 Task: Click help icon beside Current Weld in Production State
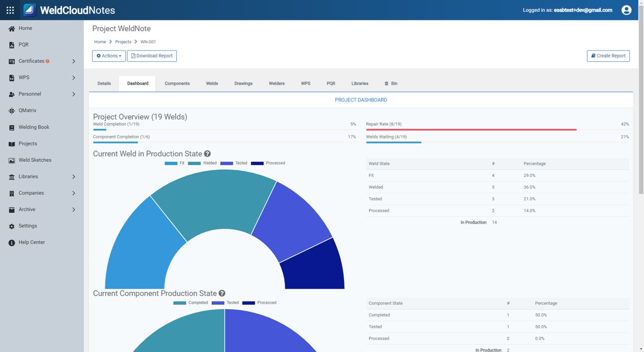207,154
